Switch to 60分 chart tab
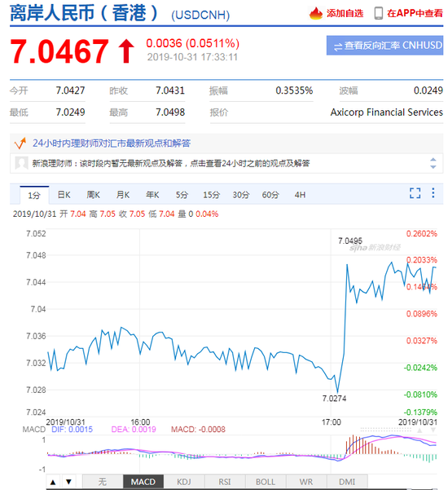 pyautogui.click(x=270, y=195)
